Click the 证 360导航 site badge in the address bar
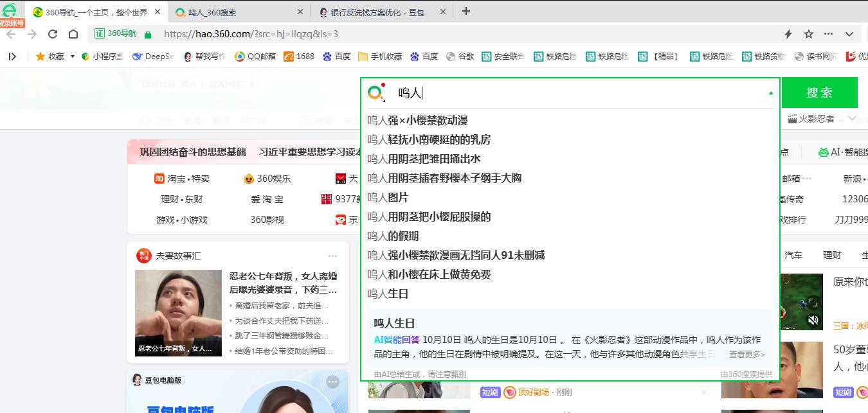The image size is (868, 413). 116,34
